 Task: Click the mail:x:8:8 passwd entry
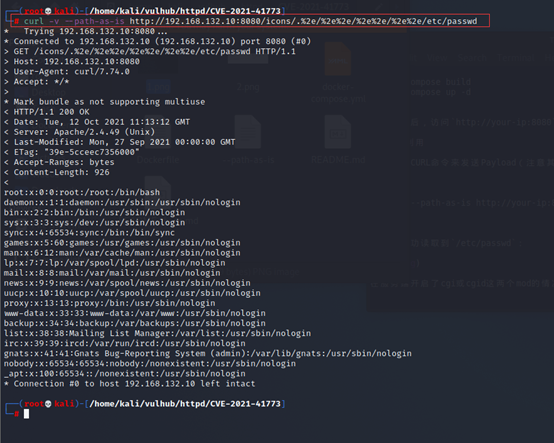pos(112,273)
